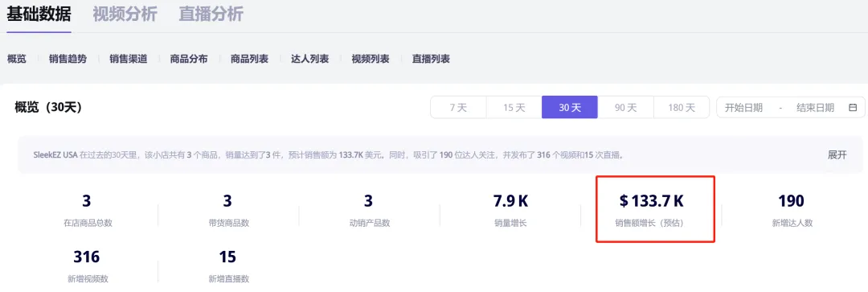
Task: Open the 直播列表 section
Action: click(432, 59)
